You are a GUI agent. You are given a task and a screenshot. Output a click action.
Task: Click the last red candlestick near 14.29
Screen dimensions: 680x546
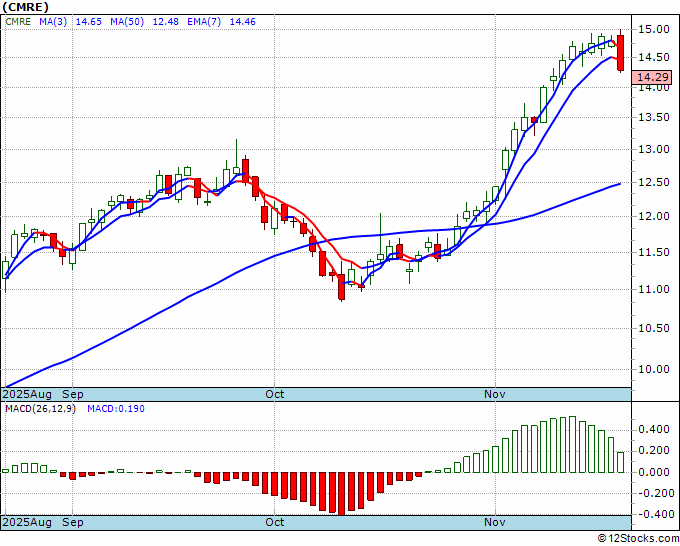pyautogui.click(x=621, y=52)
